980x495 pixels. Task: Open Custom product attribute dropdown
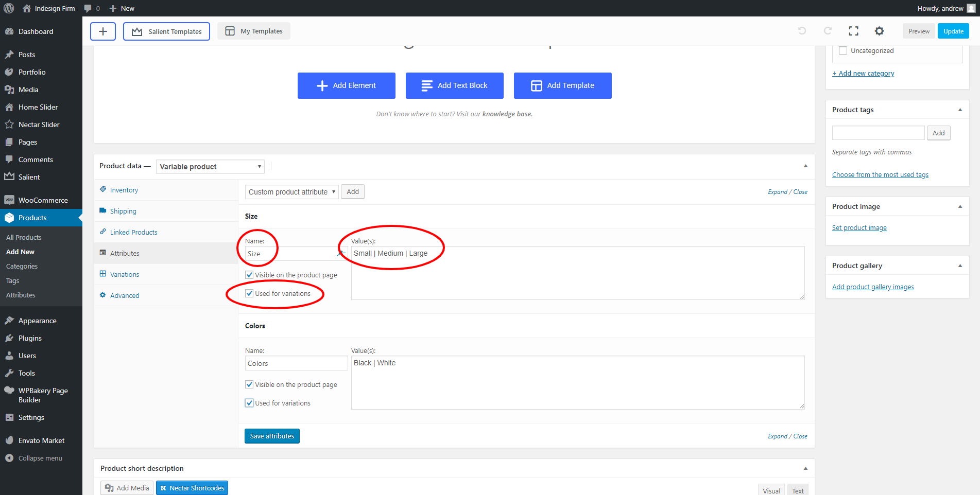[291, 192]
